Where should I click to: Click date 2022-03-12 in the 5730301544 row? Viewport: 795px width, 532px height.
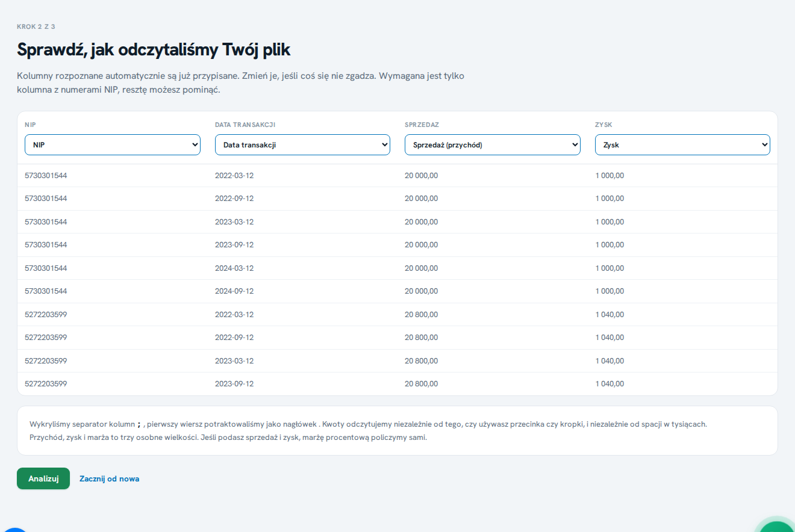click(234, 176)
